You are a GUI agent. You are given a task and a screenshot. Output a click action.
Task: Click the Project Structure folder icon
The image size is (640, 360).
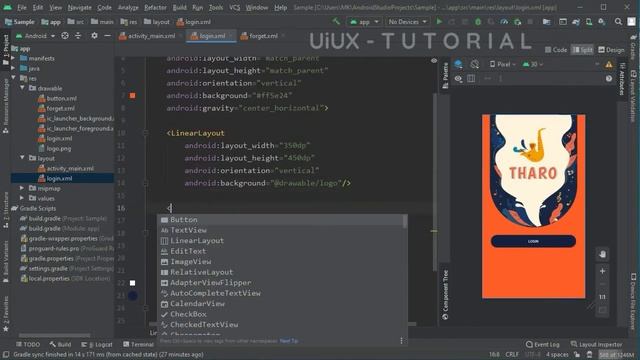(546, 22)
